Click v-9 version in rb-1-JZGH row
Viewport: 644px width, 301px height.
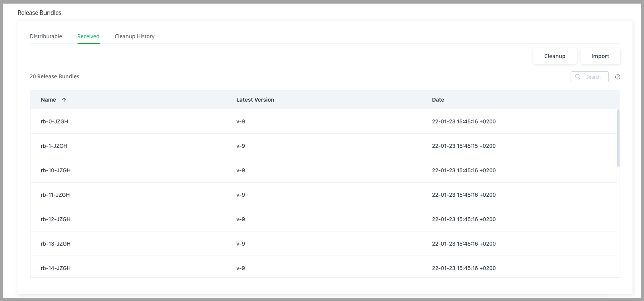point(241,146)
